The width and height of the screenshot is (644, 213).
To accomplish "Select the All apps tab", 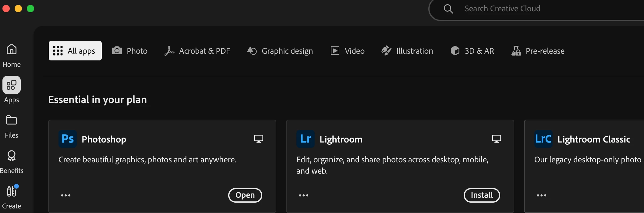I will (75, 51).
